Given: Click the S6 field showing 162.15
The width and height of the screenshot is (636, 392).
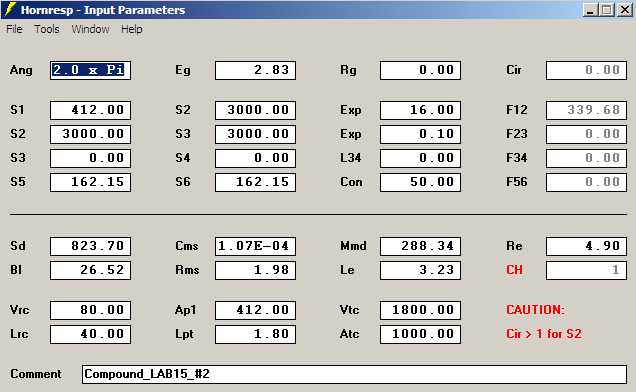Looking at the screenshot, I should pos(255,182).
